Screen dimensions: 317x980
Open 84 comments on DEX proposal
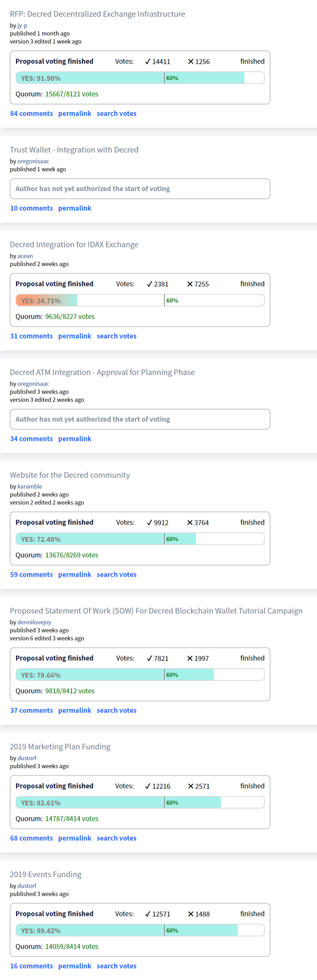(32, 113)
